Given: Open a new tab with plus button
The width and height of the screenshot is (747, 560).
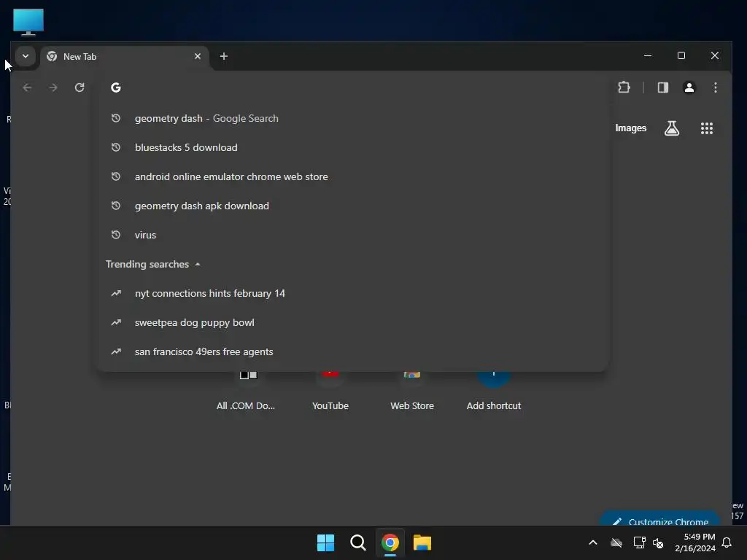Looking at the screenshot, I should pyautogui.click(x=223, y=56).
